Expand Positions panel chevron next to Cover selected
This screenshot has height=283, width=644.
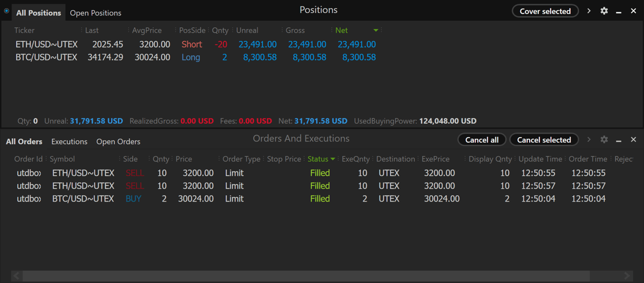[589, 11]
